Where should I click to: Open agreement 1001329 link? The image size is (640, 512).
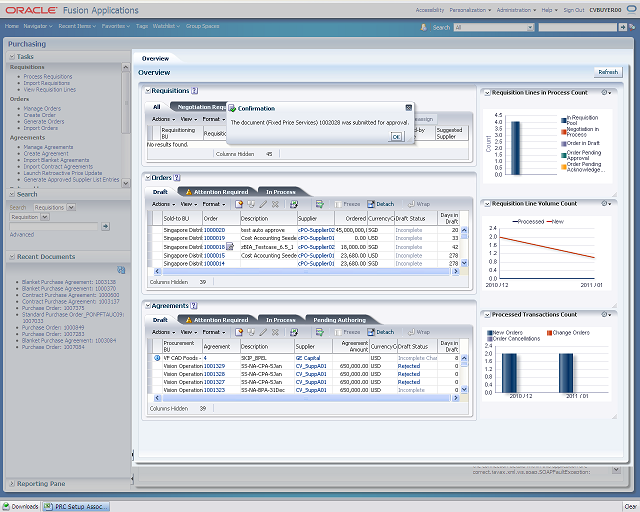[x=214, y=366]
